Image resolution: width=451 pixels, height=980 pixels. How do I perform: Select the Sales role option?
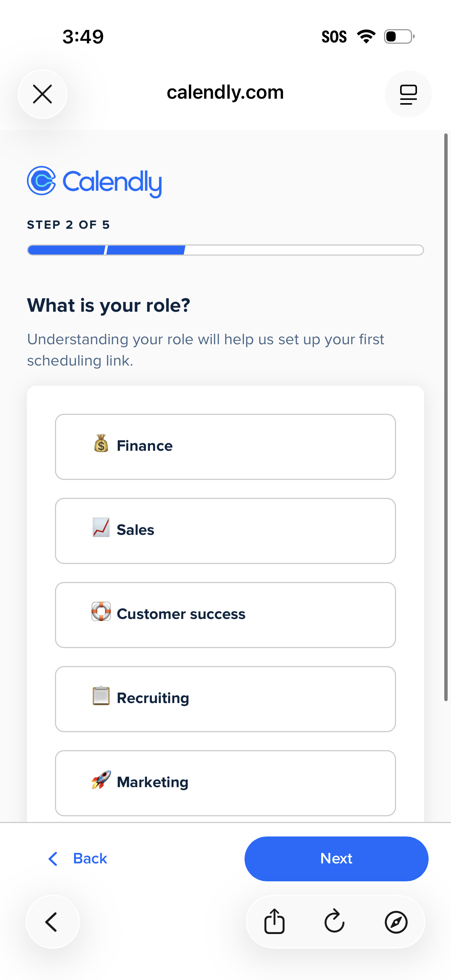(x=225, y=531)
